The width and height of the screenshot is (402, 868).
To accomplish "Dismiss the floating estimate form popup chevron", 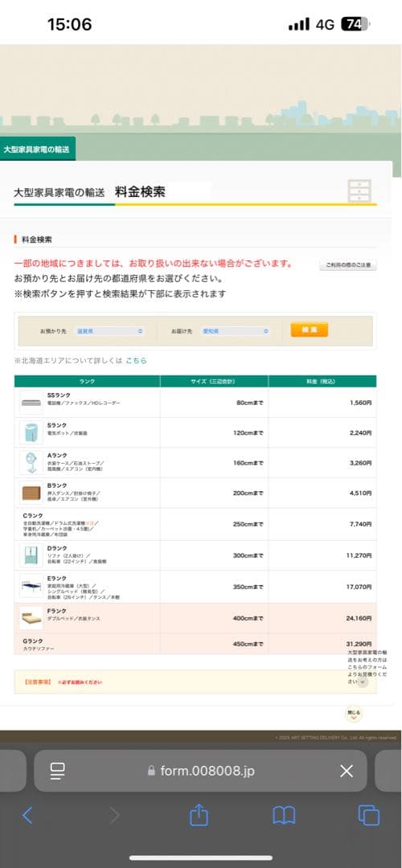I will [x=363, y=682].
